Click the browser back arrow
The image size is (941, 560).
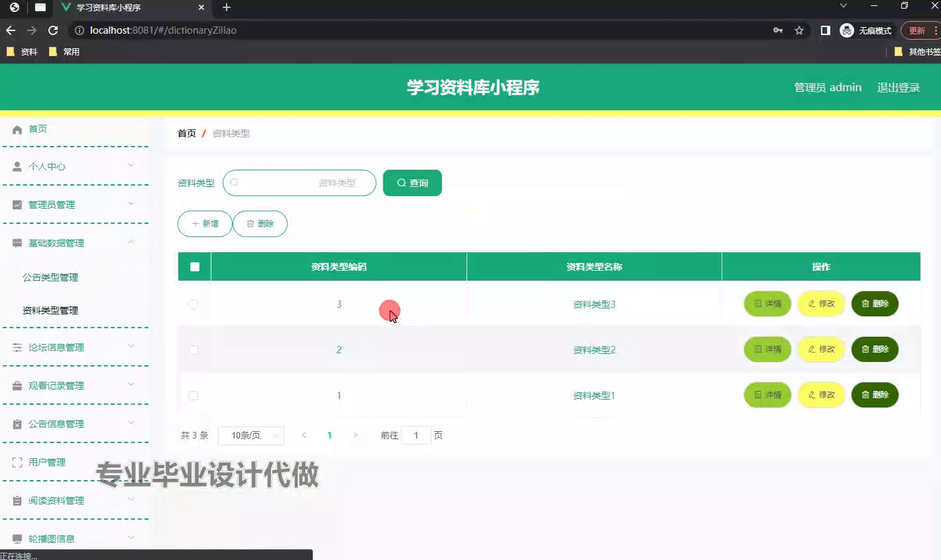(x=11, y=30)
